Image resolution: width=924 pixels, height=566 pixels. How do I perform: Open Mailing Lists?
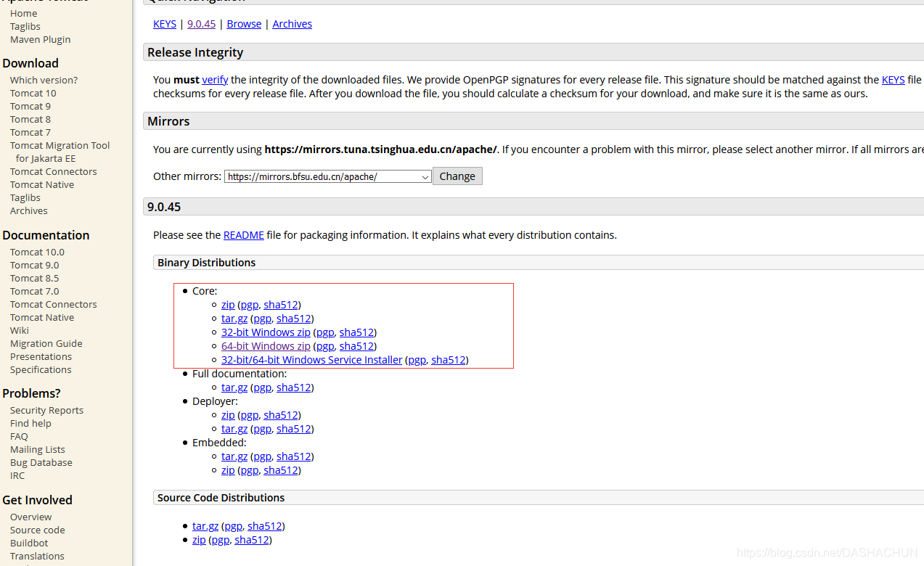[38, 449]
